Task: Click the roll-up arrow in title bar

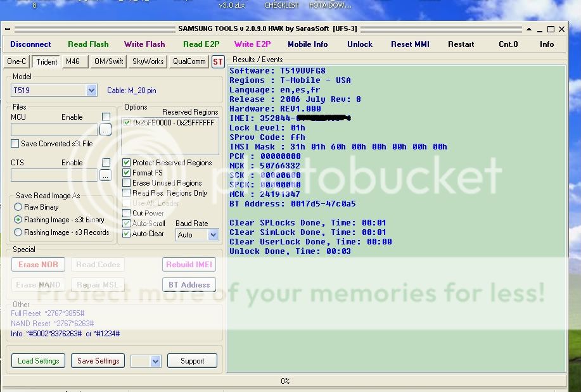Action: tap(529, 29)
